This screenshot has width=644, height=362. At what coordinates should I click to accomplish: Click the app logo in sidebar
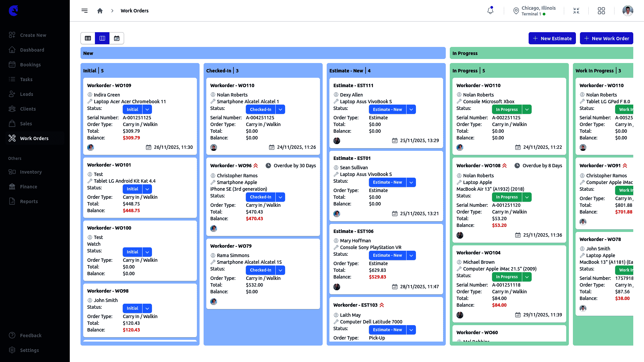[x=13, y=11]
